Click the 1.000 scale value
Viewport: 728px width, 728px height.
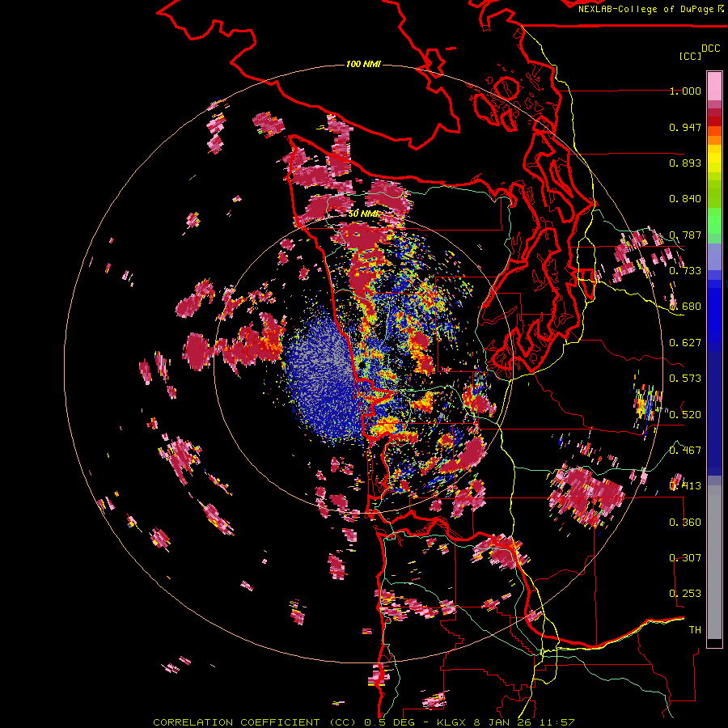pos(685,91)
